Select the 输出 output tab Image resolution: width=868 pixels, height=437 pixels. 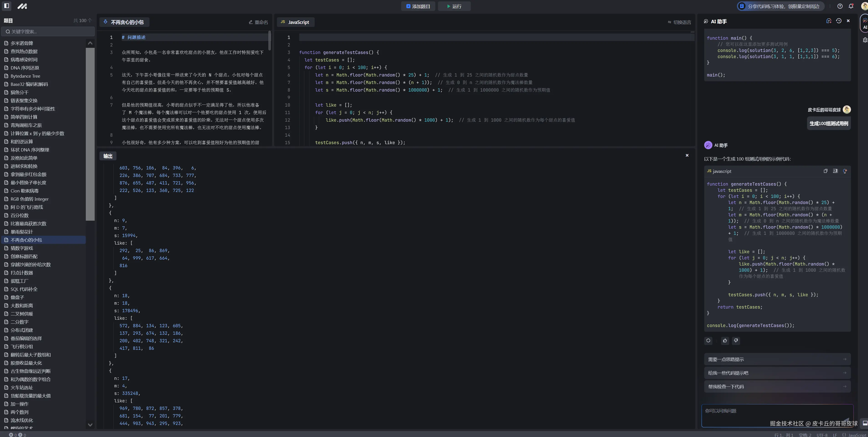pos(108,156)
